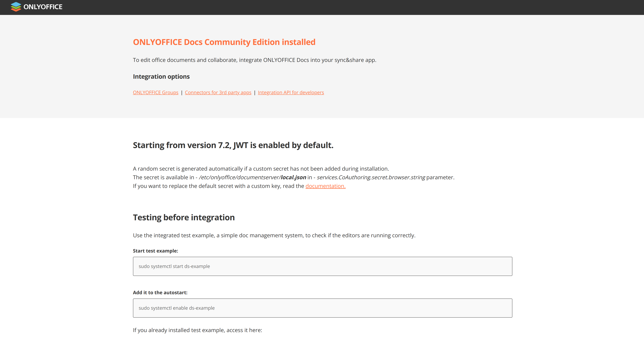644x348 pixels.
Task: Click the 'To edit office documents' intro sentence
Action: tap(254, 60)
